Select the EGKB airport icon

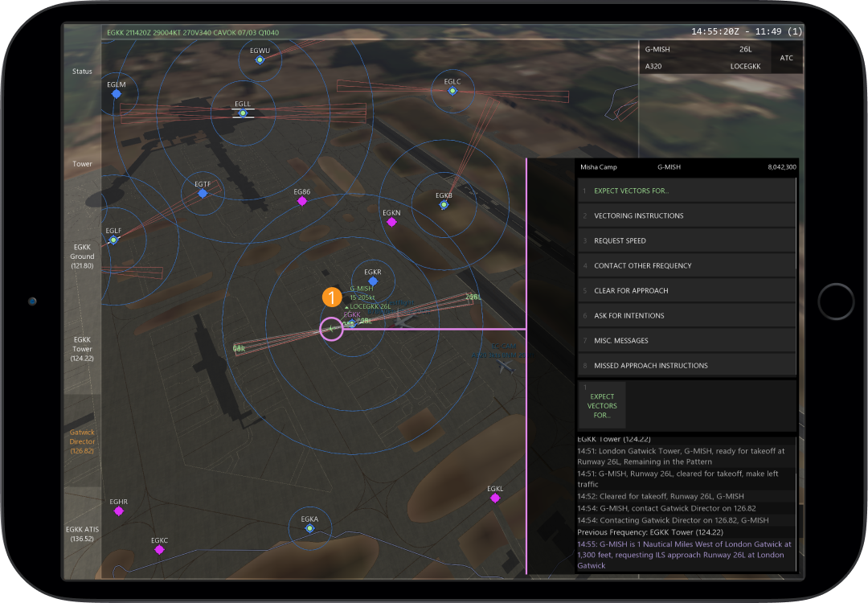point(444,205)
